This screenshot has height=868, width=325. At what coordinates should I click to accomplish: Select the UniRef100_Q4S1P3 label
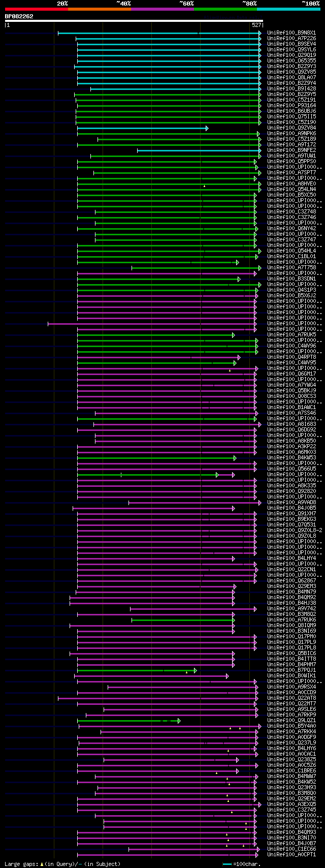click(x=291, y=290)
